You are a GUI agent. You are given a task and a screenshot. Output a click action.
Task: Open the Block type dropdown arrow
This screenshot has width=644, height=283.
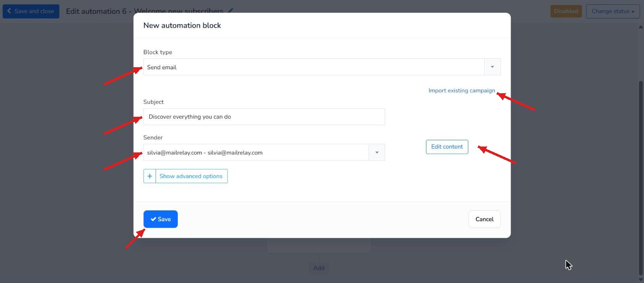492,67
